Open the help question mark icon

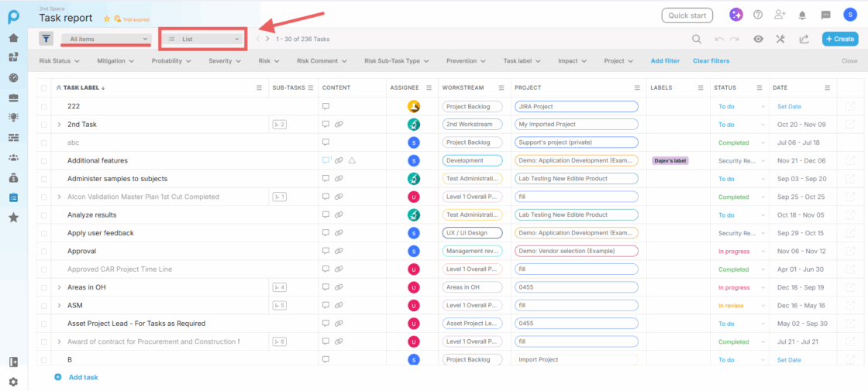click(757, 15)
